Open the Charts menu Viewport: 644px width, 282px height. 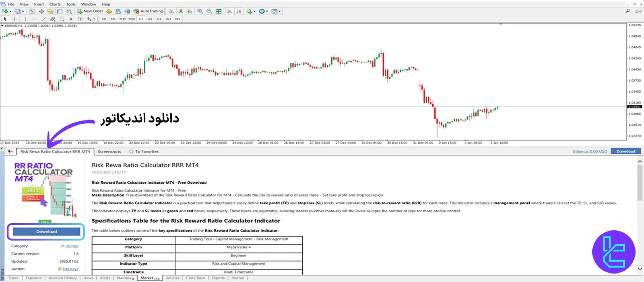pyautogui.click(x=55, y=4)
